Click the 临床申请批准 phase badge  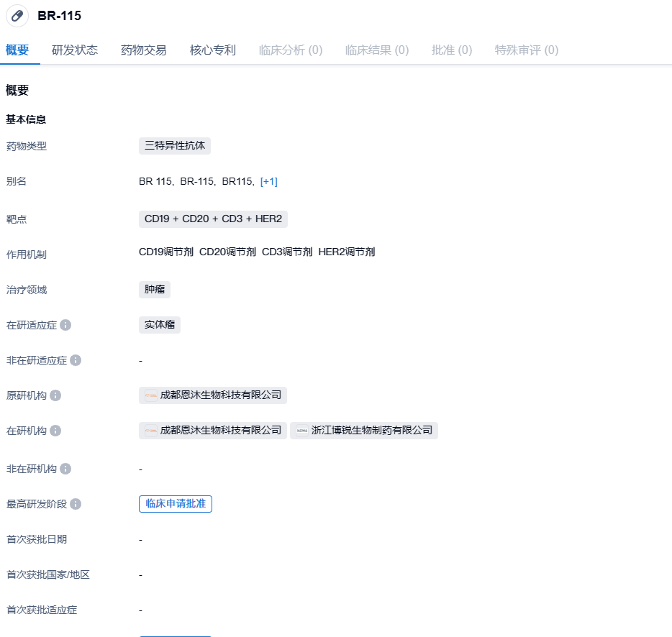(x=176, y=504)
